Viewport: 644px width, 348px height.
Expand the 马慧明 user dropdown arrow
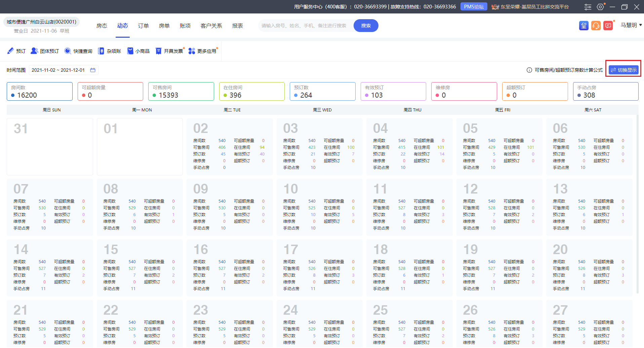[x=640, y=25]
